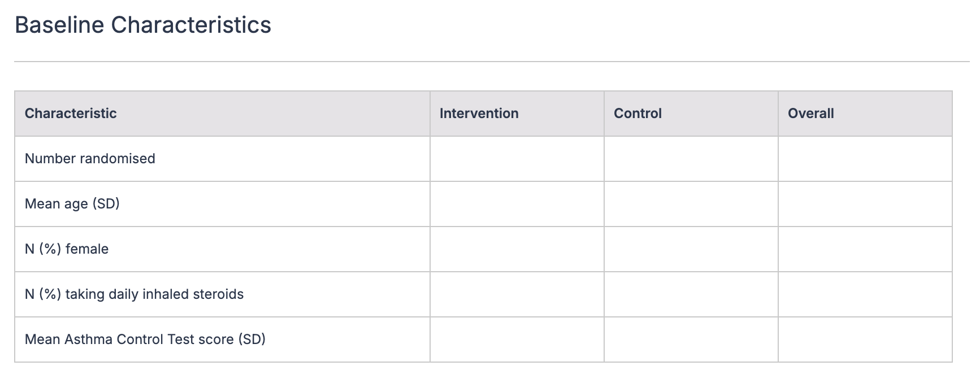Select the Overall column header

[810, 114]
